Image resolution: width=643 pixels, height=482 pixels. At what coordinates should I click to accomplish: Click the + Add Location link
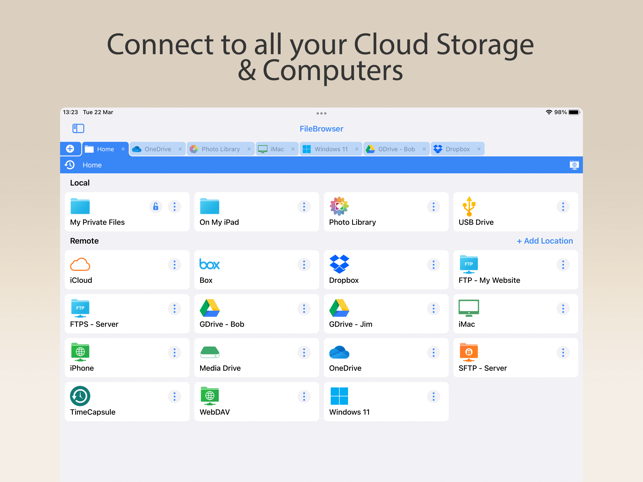click(545, 241)
